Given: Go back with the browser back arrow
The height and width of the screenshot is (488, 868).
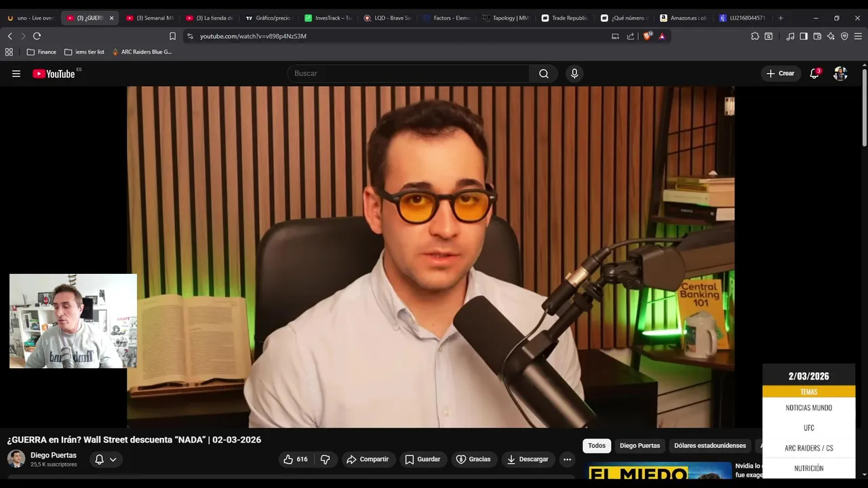Looking at the screenshot, I should pos(9,36).
